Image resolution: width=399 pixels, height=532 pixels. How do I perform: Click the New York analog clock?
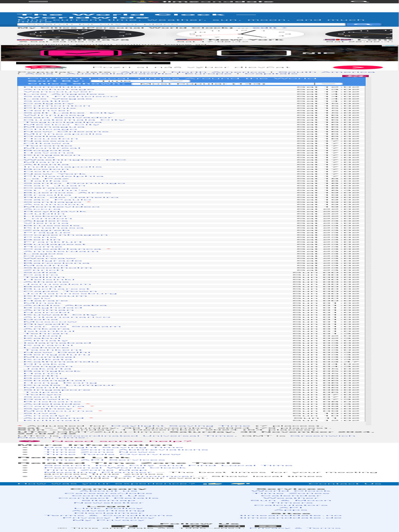click(x=240, y=34)
